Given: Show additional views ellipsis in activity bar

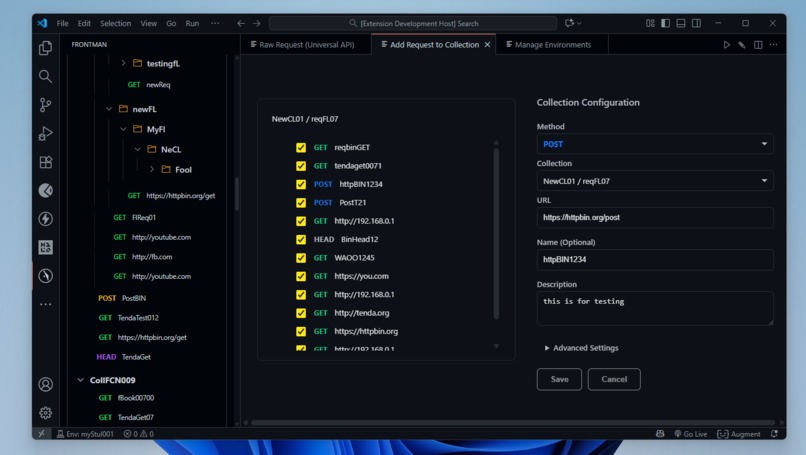Looking at the screenshot, I should pos(45,304).
